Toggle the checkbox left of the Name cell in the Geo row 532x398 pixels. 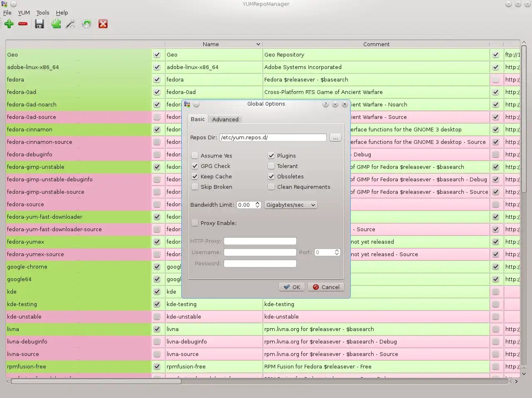coord(157,54)
